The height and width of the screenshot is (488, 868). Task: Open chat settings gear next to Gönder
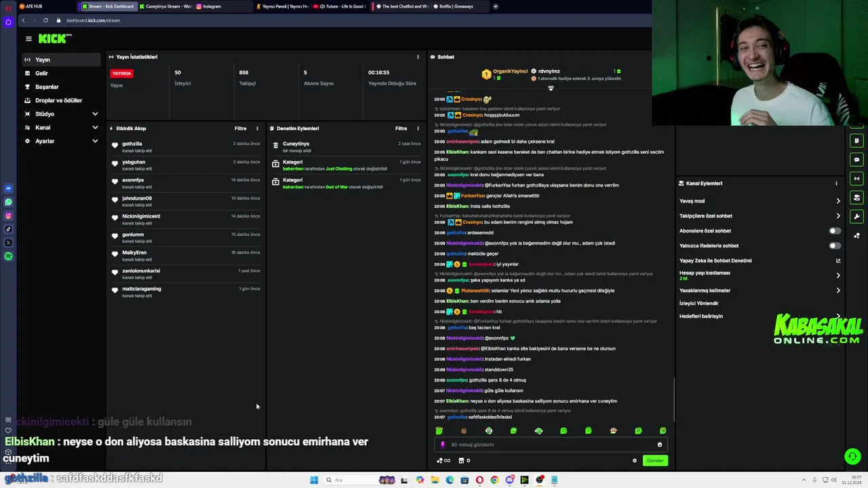635,460
